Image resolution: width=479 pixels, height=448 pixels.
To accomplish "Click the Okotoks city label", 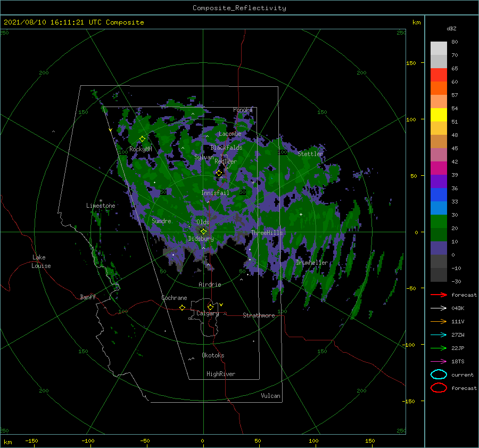I will (x=213, y=355).
